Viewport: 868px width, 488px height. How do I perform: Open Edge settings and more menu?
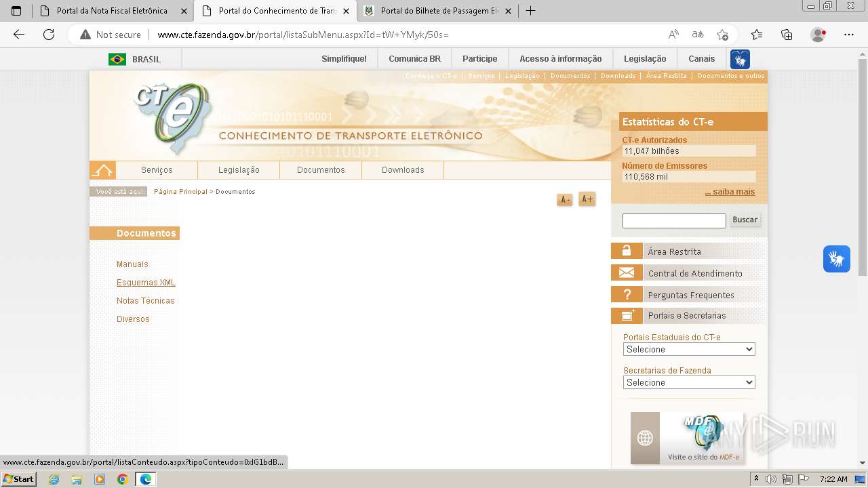pyautogui.click(x=849, y=35)
